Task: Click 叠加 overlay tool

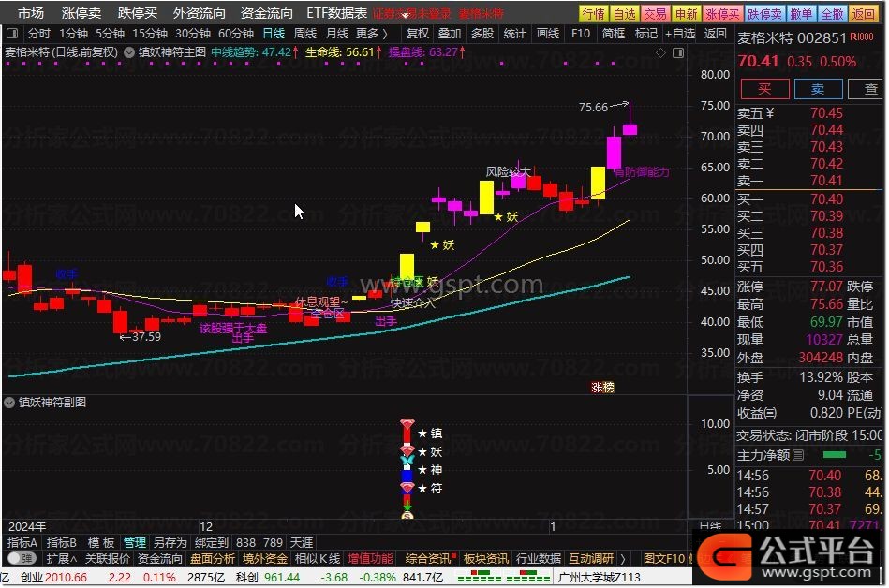Action: click(x=450, y=34)
